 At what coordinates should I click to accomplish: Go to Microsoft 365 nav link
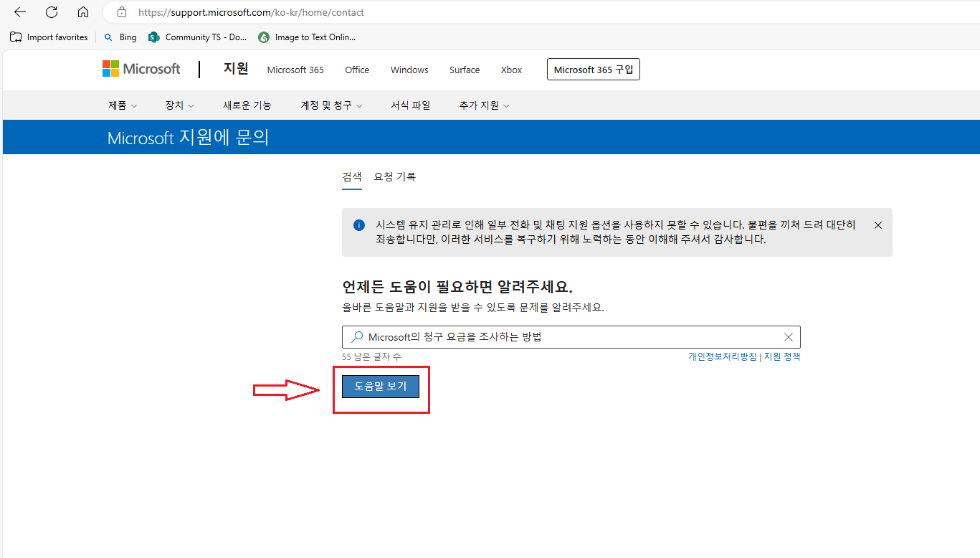(295, 70)
